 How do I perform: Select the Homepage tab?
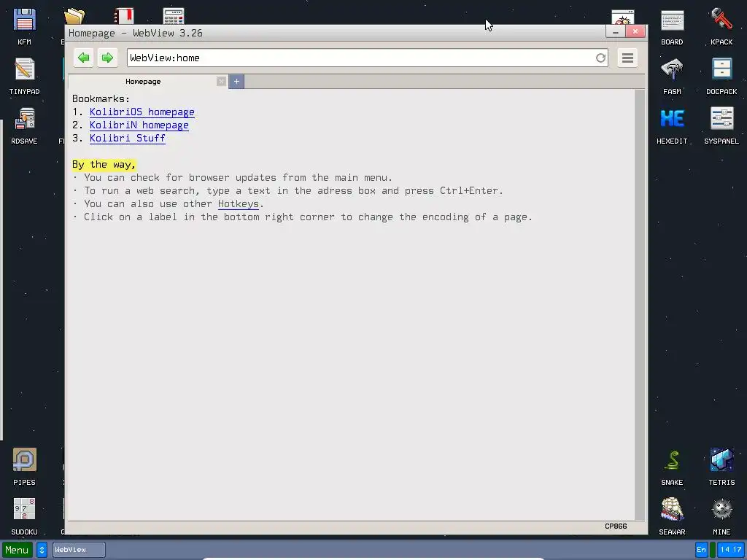tap(143, 82)
